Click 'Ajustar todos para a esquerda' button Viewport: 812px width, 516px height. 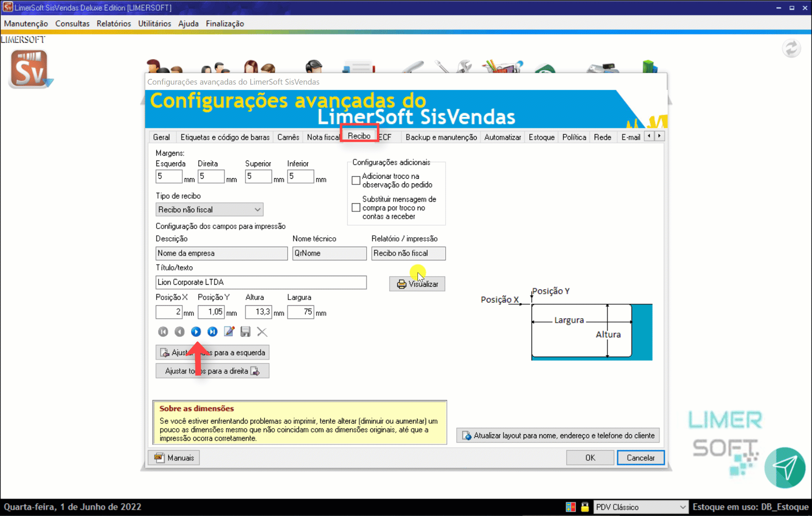[x=213, y=353]
